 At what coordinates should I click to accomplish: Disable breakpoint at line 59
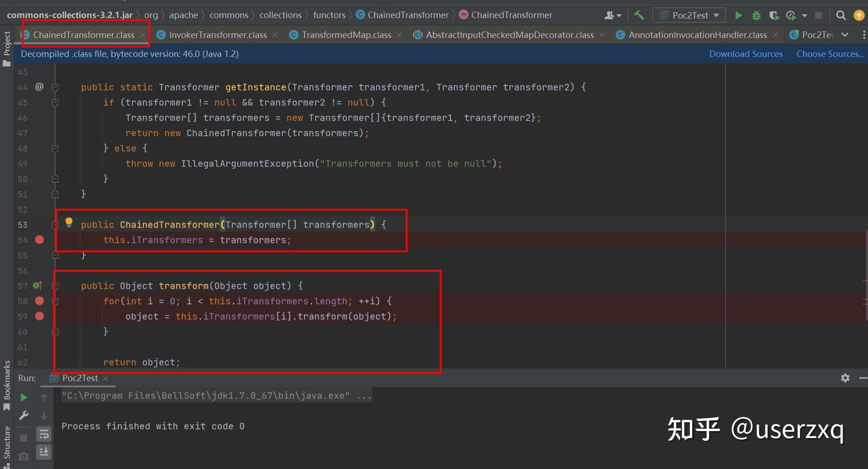click(x=39, y=316)
